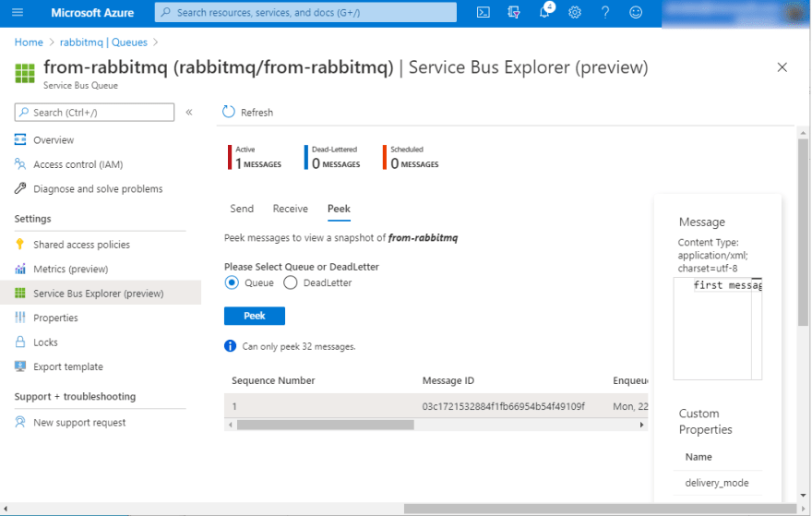812x516 pixels.
Task: Click the Overview icon in sidebar
Action: pyautogui.click(x=20, y=139)
